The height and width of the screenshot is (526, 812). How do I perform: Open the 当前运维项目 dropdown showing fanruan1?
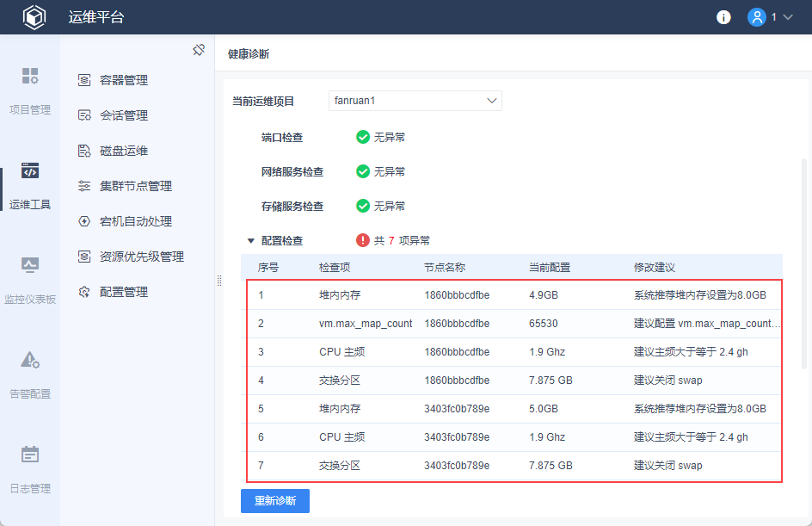[x=415, y=101]
